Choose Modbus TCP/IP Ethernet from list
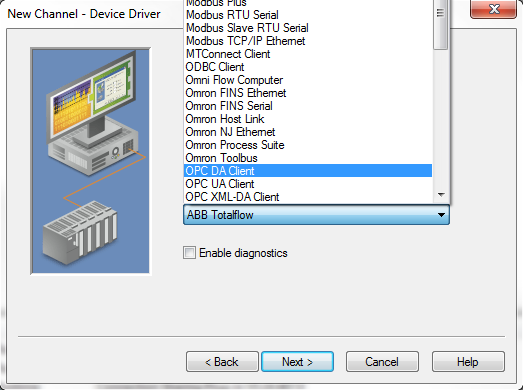 click(x=308, y=41)
